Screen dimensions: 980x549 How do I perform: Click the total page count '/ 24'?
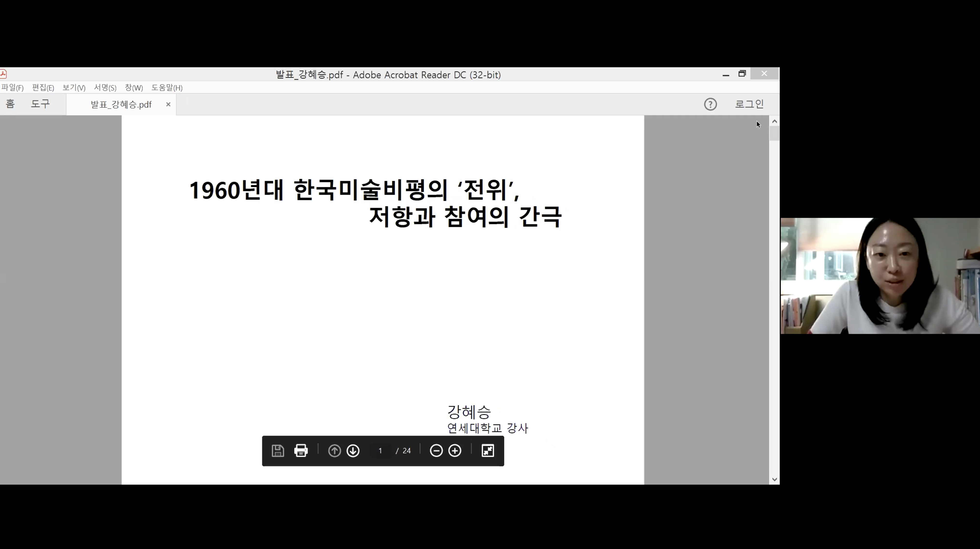[x=403, y=451]
